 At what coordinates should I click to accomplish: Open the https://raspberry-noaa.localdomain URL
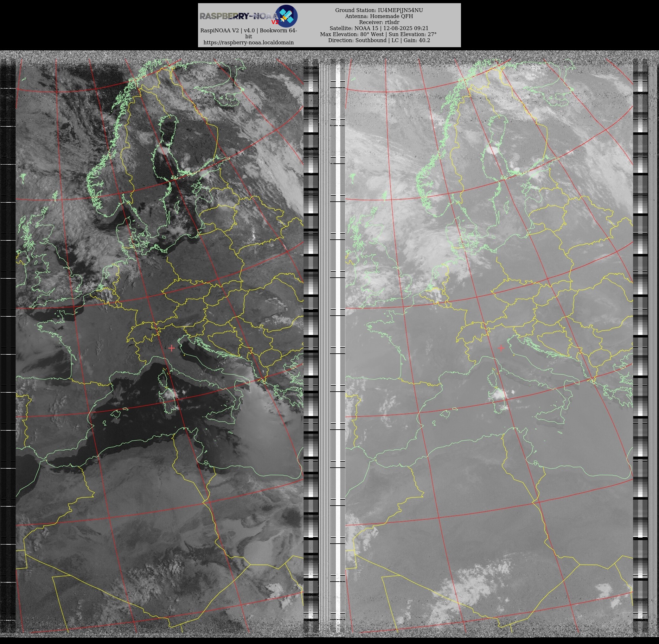[248, 43]
